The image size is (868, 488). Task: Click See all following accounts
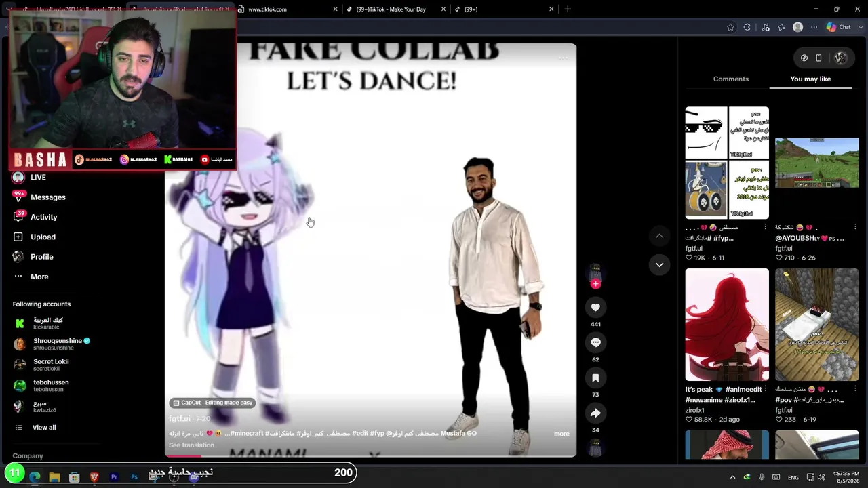44,428
